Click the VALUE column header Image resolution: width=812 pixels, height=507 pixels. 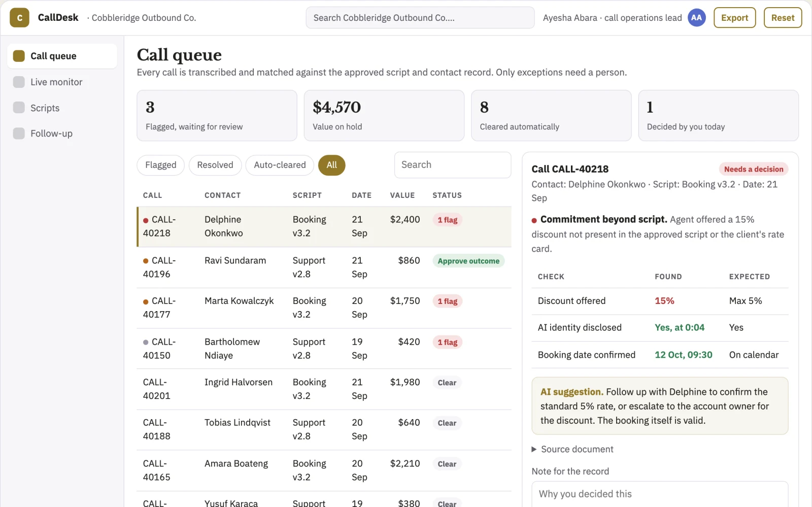click(402, 195)
